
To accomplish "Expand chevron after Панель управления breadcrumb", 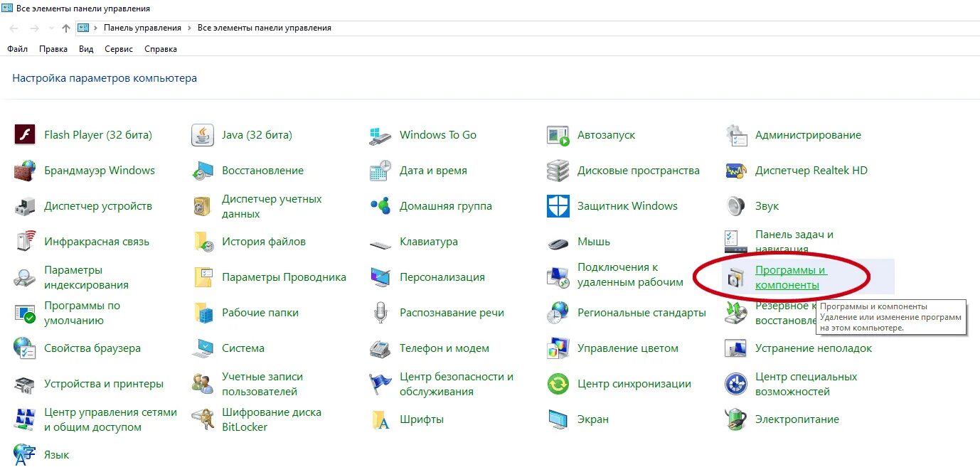I will click(189, 28).
